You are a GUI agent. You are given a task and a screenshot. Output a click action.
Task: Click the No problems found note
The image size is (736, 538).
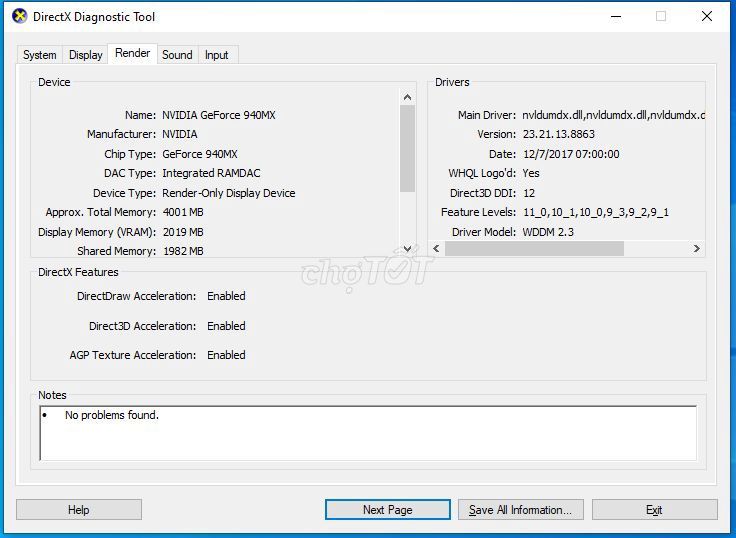[112, 415]
